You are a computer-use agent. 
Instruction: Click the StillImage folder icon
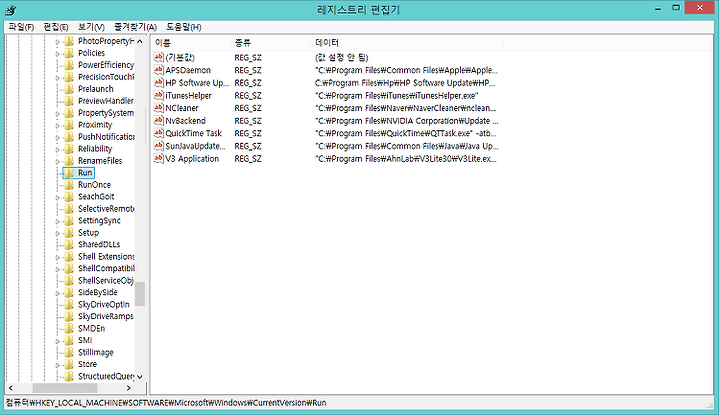[69, 352]
